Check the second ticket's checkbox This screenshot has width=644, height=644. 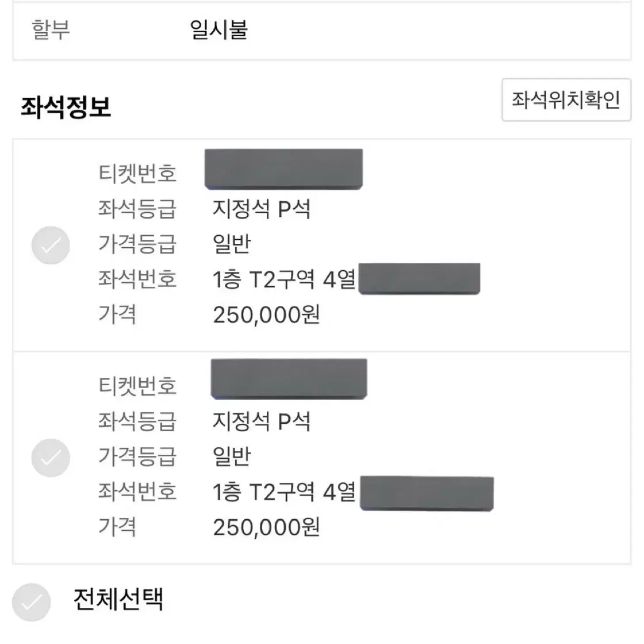(x=51, y=458)
